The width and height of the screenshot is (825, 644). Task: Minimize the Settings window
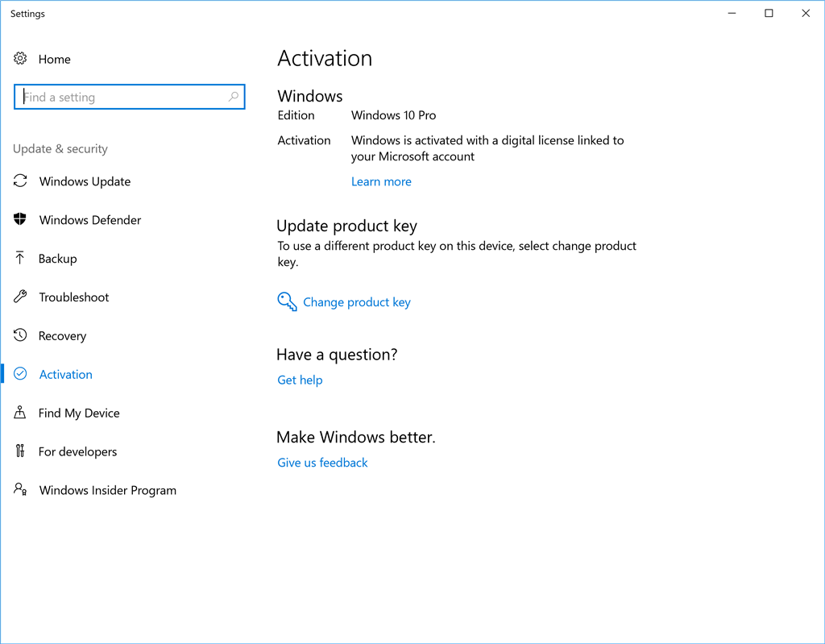[x=732, y=13]
